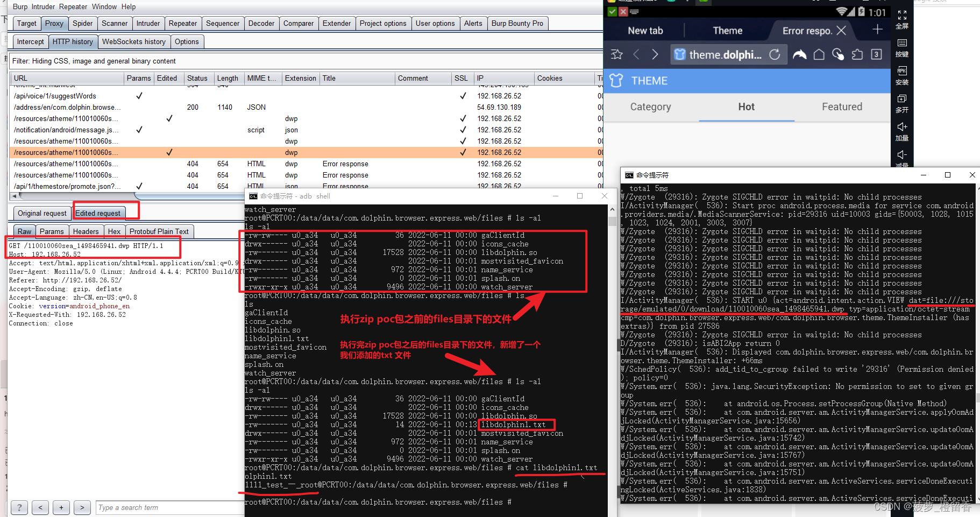
Task: Open the Burp menu
Action: tap(20, 6)
